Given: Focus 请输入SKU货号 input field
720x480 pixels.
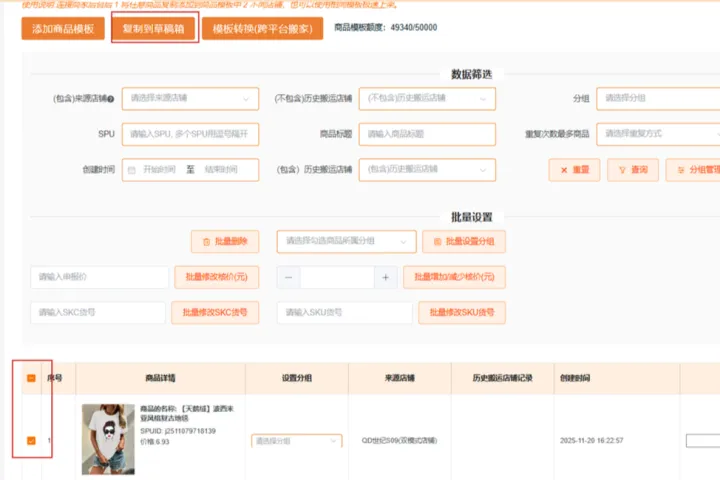Looking at the screenshot, I should pos(344,313).
